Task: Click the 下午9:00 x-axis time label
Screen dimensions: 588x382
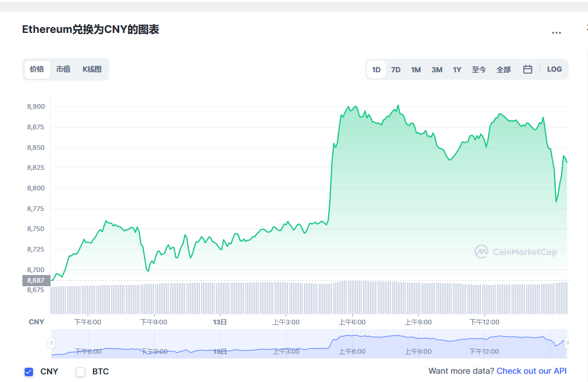Action: [153, 322]
